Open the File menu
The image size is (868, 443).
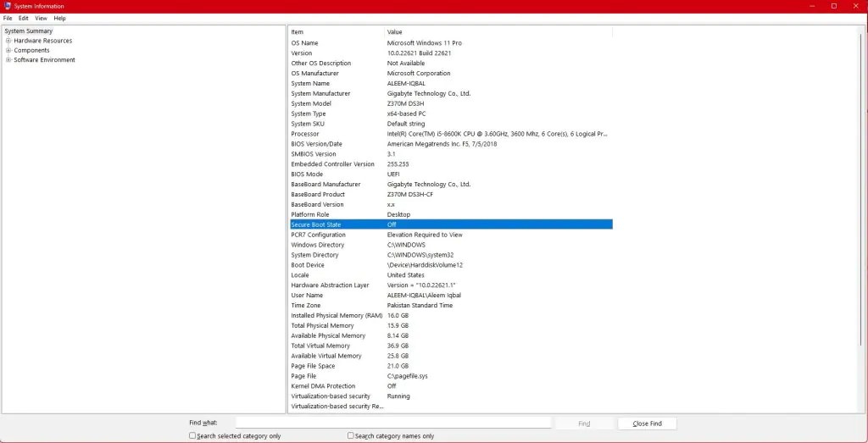(8, 19)
